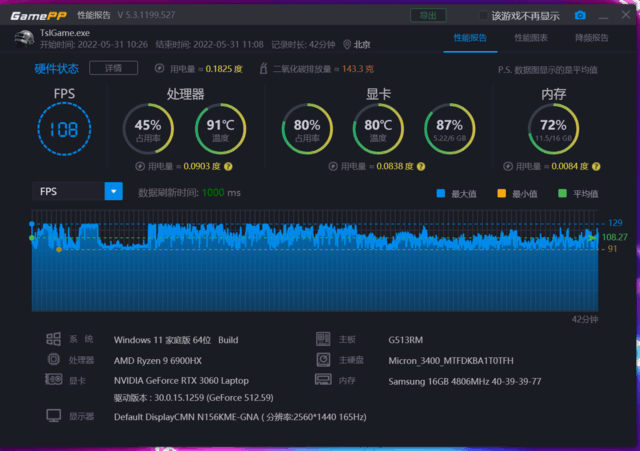640x451 pixels.
Task: Click the G513RM motherboard text
Action: click(x=406, y=340)
